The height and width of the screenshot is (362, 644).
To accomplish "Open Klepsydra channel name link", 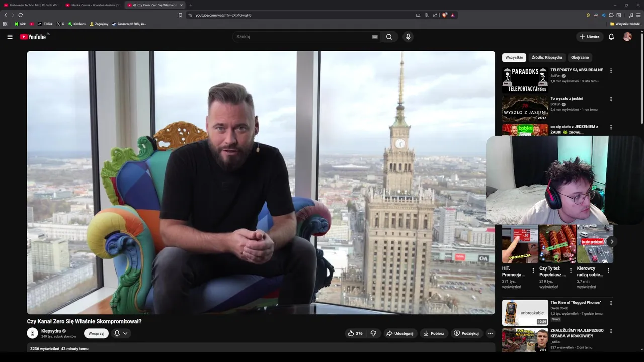I will pyautogui.click(x=51, y=331).
